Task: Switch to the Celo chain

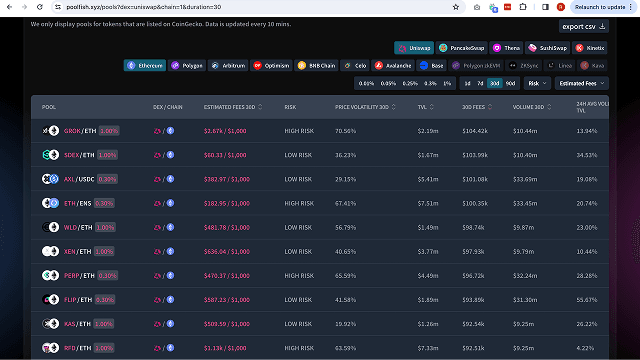Action: click(355, 65)
